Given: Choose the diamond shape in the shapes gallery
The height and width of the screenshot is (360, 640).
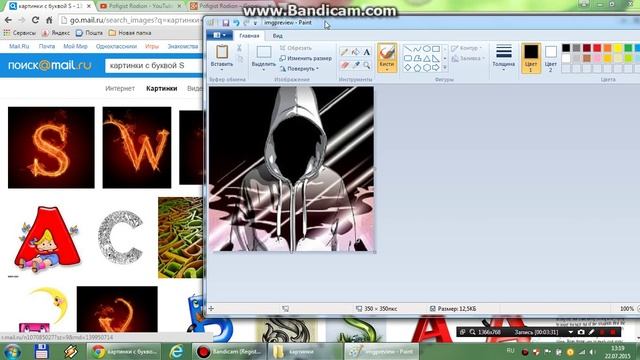Looking at the screenshot, I should 407,68.
